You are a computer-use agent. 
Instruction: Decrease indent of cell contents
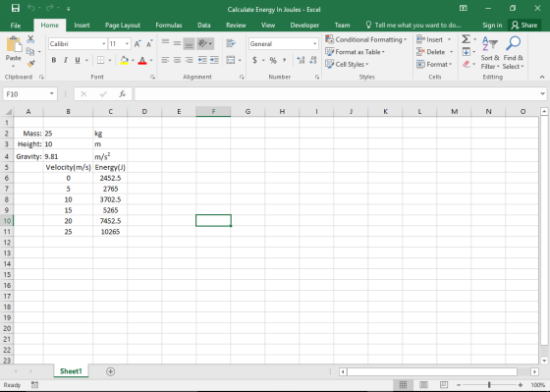(x=202, y=60)
